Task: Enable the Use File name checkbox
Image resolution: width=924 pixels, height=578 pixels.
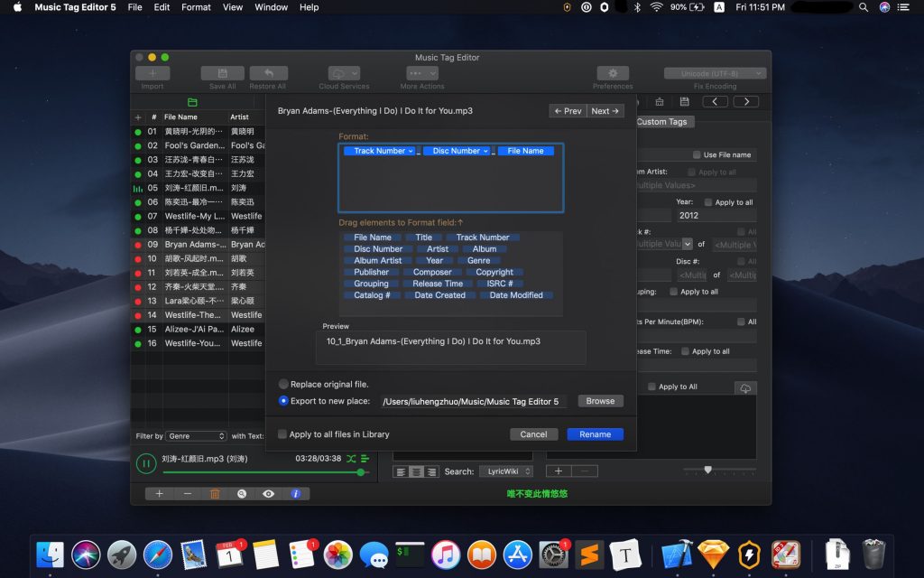Action: pos(697,154)
